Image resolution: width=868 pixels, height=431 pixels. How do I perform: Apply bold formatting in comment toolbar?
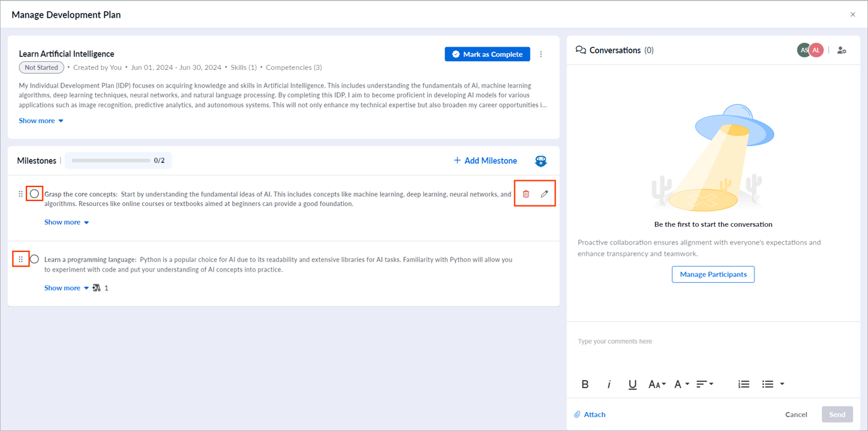click(x=585, y=384)
